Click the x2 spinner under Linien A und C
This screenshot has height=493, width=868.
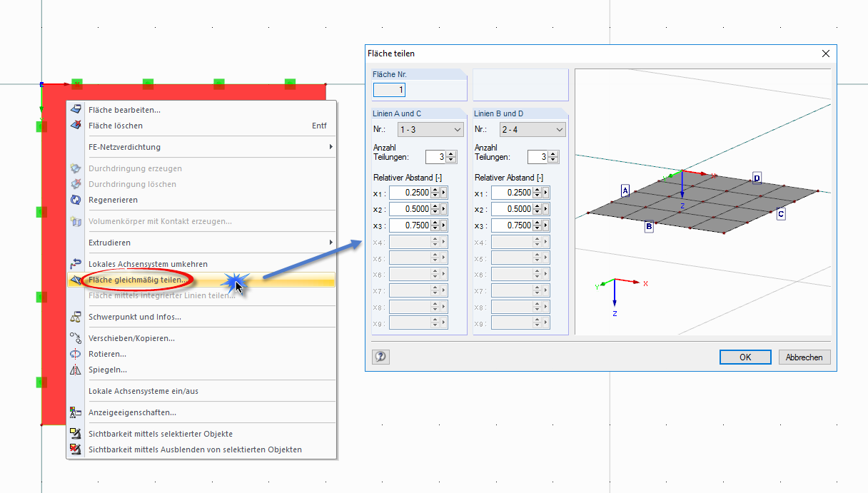(x=435, y=209)
